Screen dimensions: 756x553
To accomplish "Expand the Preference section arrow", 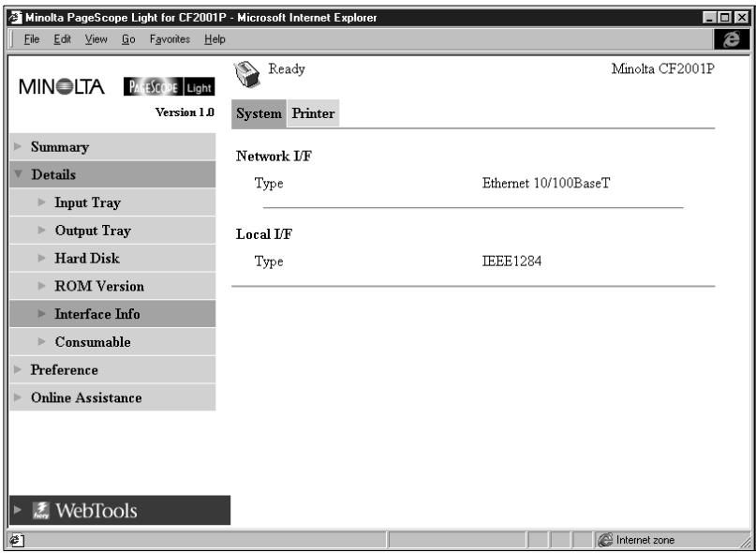I will coord(18,369).
